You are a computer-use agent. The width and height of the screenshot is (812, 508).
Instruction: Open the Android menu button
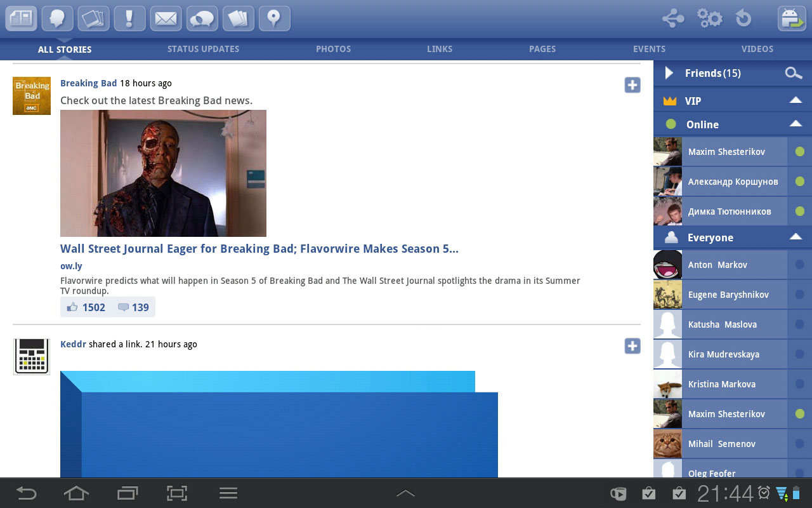tap(228, 493)
